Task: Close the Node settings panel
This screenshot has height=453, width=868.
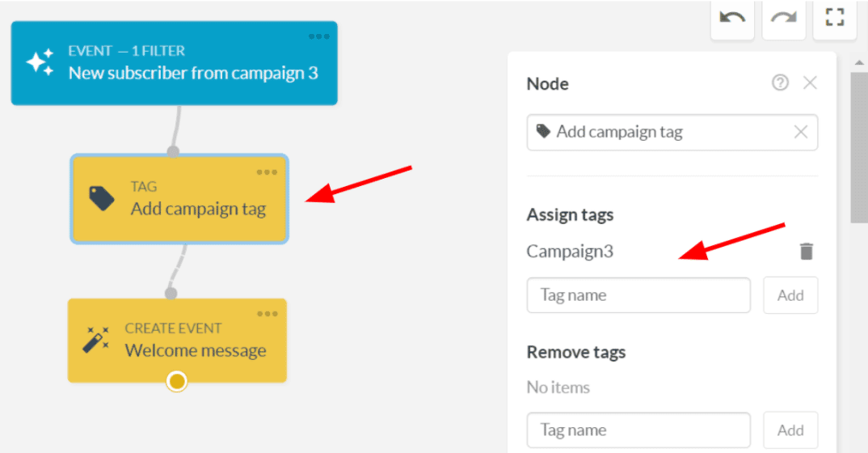Action: (x=810, y=83)
